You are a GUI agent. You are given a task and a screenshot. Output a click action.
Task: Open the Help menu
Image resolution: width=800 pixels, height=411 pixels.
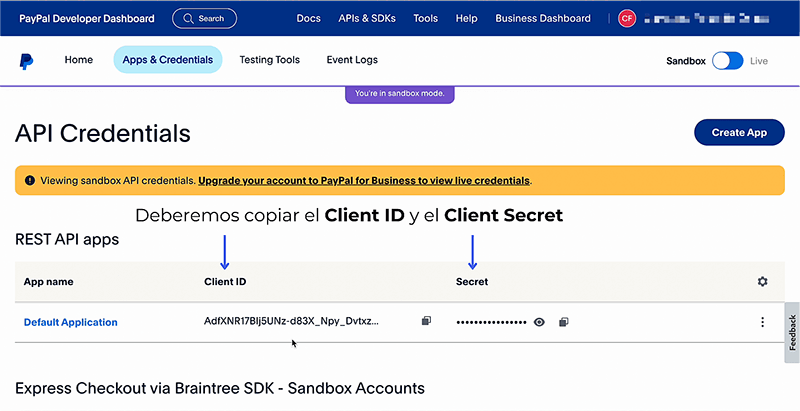pos(466,18)
